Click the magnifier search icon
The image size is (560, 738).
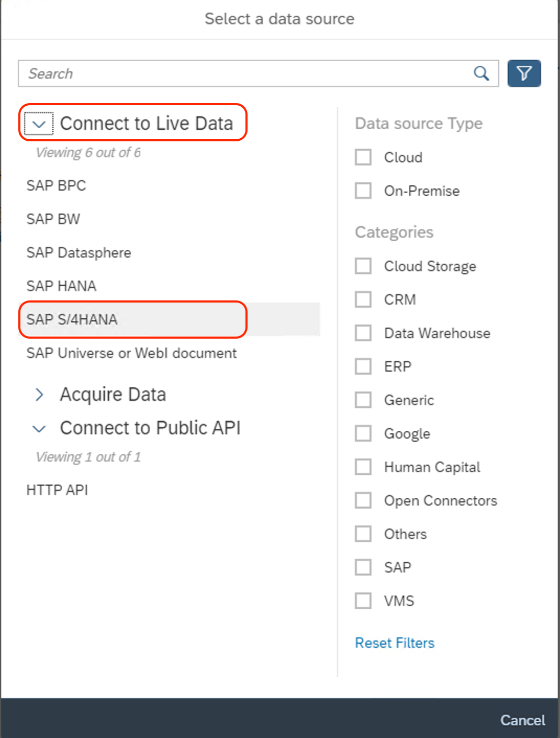click(481, 73)
